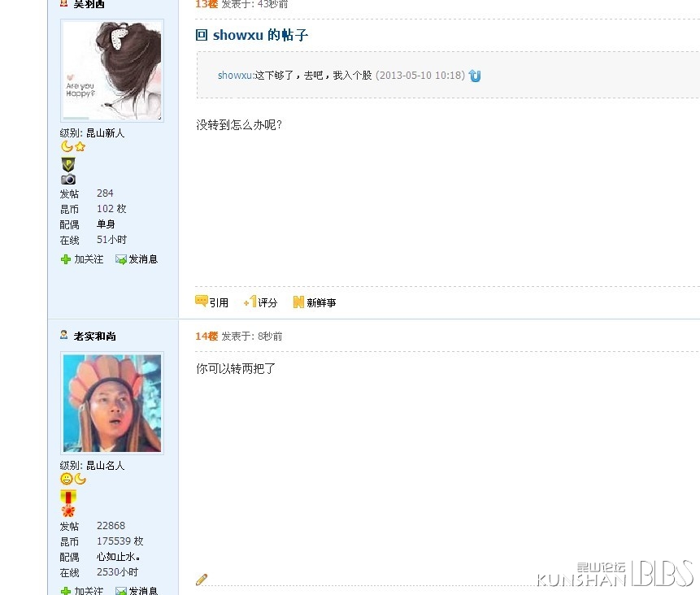This screenshot has width=700, height=595.
Task: Click the camera badge icon under 吴莉西
Action: [68, 180]
